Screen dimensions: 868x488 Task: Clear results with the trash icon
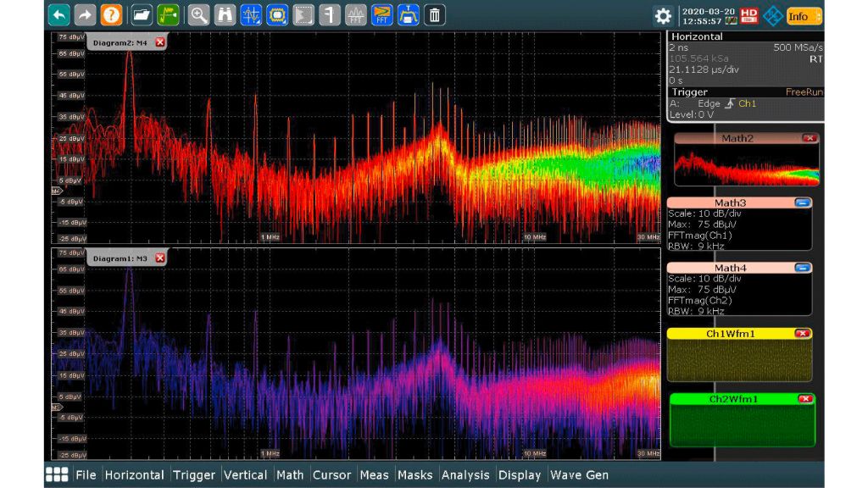(435, 14)
